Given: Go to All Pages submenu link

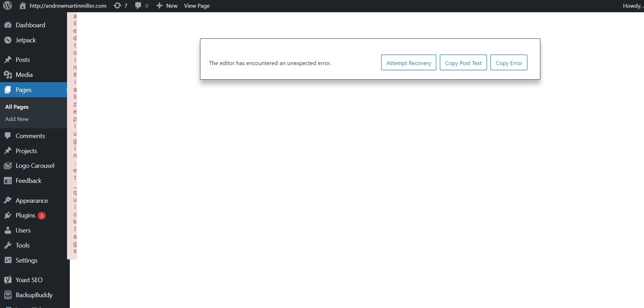Looking at the screenshot, I should point(17,107).
